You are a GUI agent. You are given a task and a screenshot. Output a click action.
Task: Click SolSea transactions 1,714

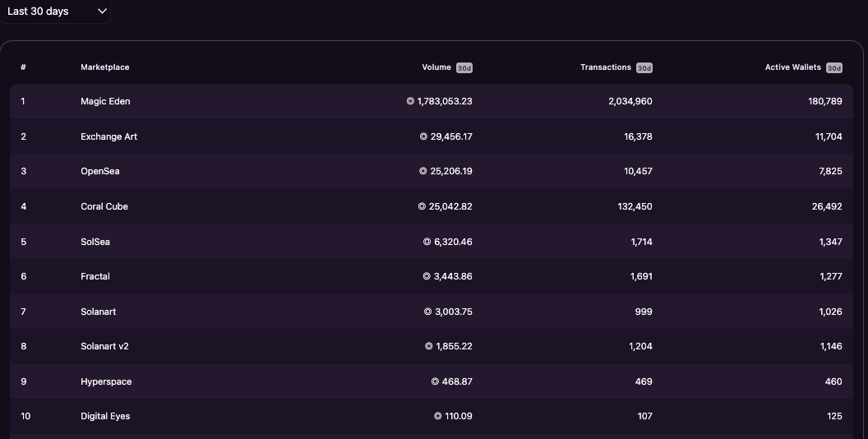[642, 242]
